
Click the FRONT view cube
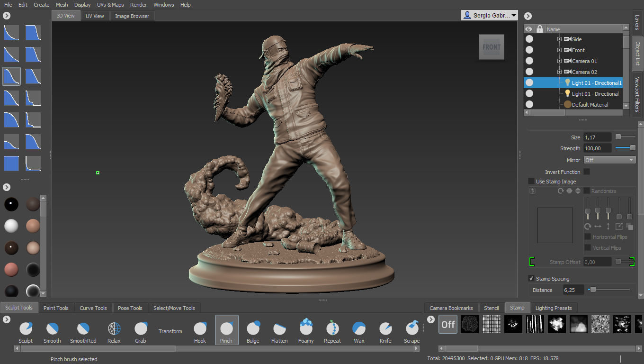click(492, 47)
